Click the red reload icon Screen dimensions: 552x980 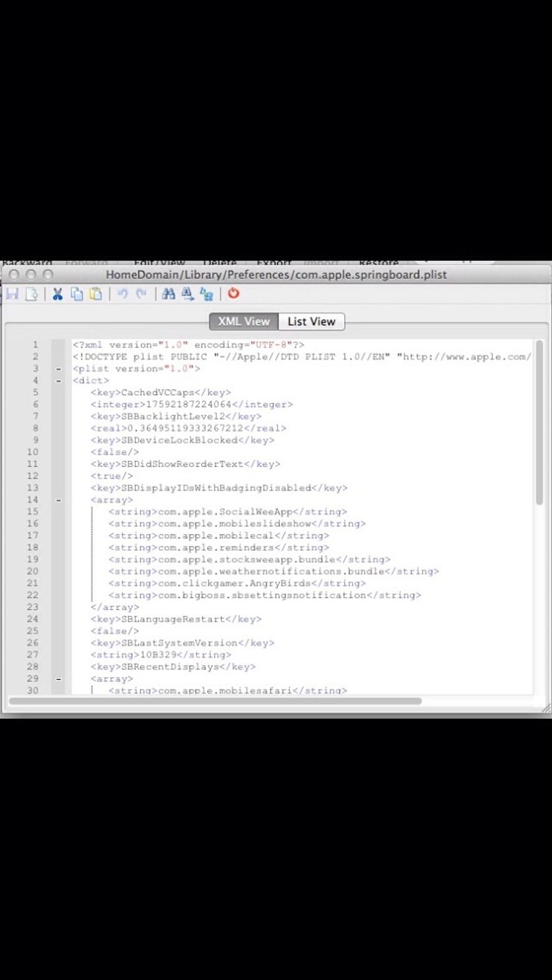233,293
